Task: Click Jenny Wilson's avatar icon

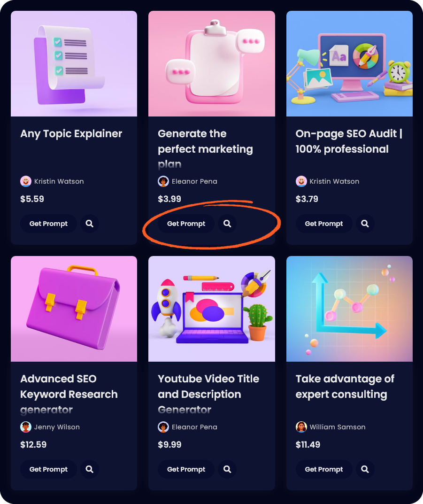Action: pos(26,427)
